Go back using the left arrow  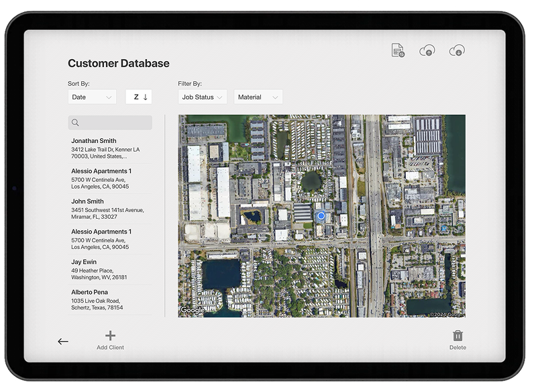pos(63,341)
